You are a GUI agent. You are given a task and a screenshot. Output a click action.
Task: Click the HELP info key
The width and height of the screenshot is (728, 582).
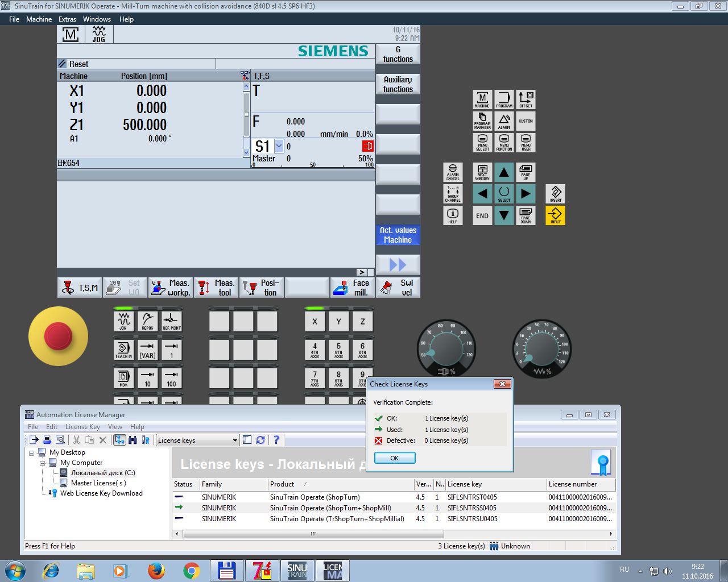click(x=453, y=215)
